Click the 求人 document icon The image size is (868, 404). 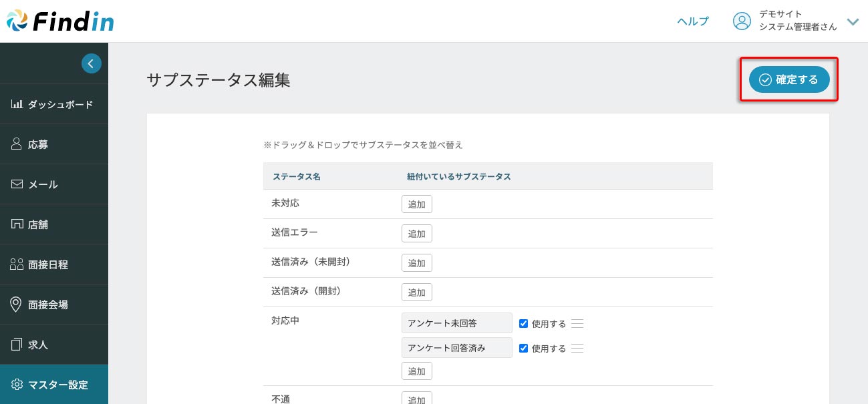click(x=17, y=345)
